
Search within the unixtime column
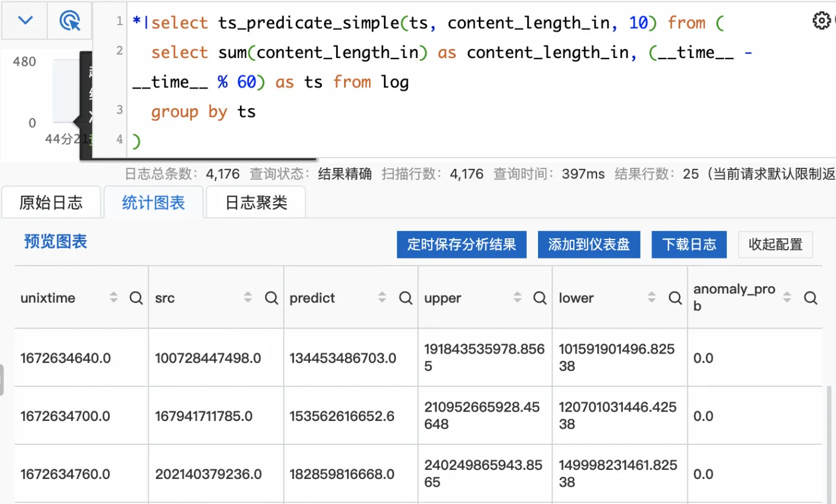coord(136,297)
